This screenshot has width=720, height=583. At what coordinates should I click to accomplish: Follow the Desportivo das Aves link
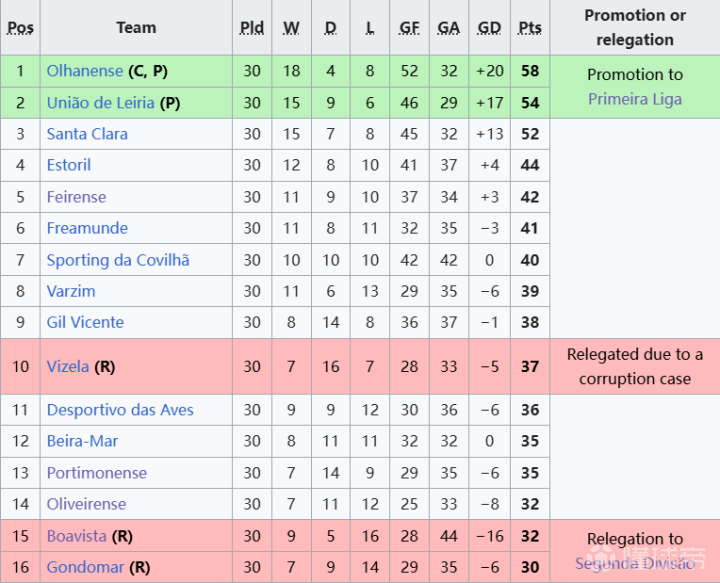pyautogui.click(x=120, y=410)
